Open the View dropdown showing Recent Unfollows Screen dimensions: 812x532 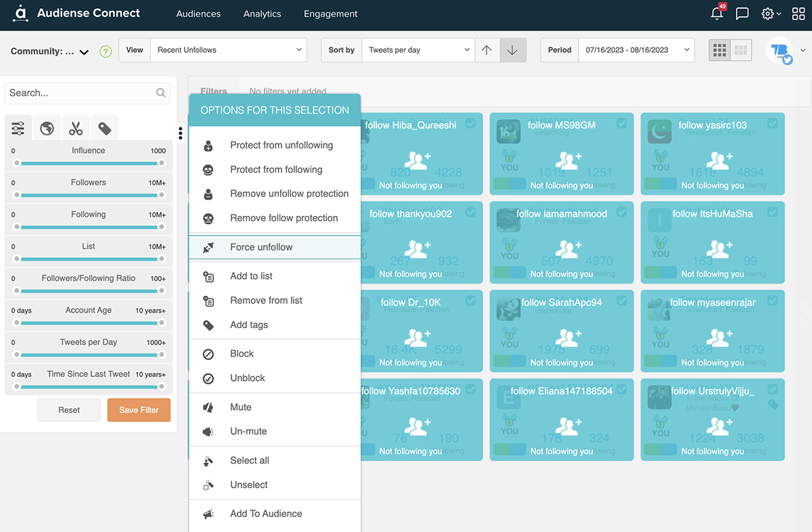[229, 50]
